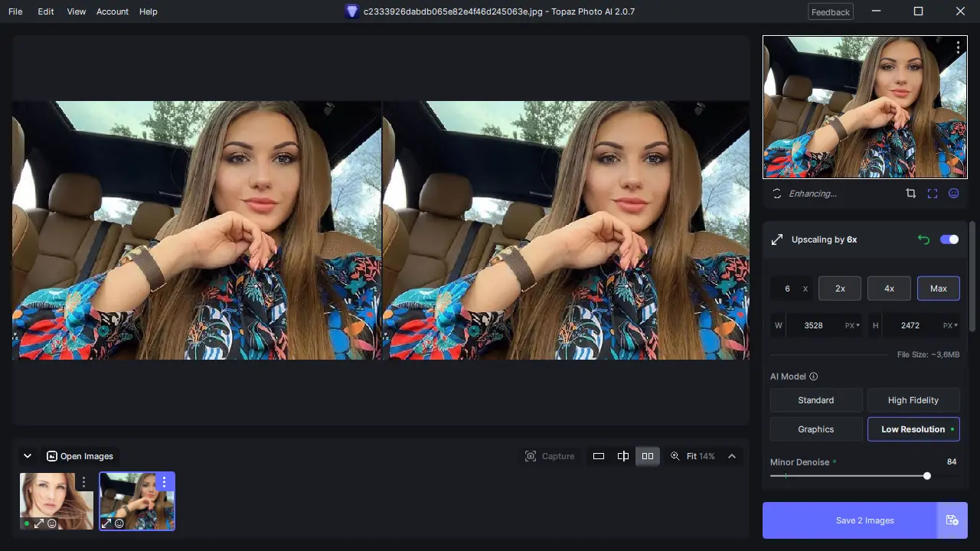
Task: Click the purple dashed-frame icon beside crop
Action: (x=933, y=194)
